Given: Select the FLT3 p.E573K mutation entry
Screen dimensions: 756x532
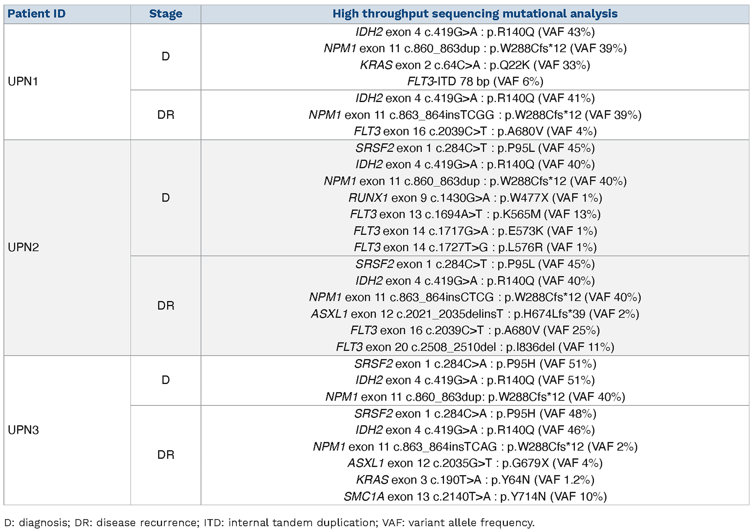Looking at the screenshot, I should pos(475,231).
